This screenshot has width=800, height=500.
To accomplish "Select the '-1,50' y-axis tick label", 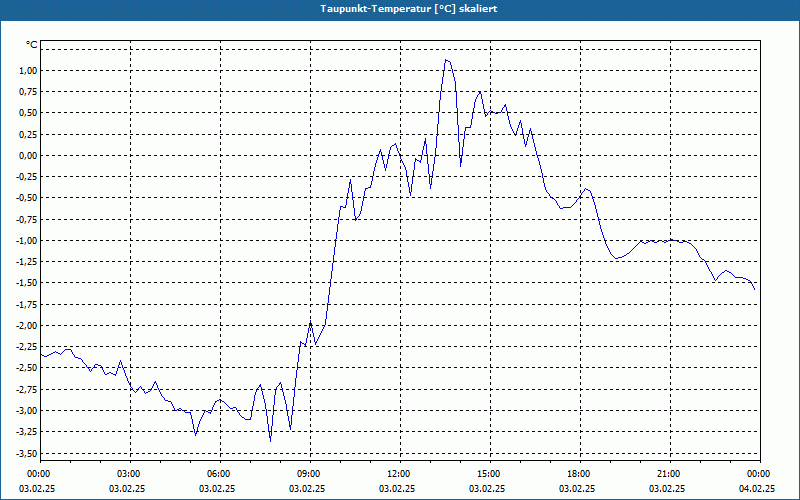I will tap(27, 283).
